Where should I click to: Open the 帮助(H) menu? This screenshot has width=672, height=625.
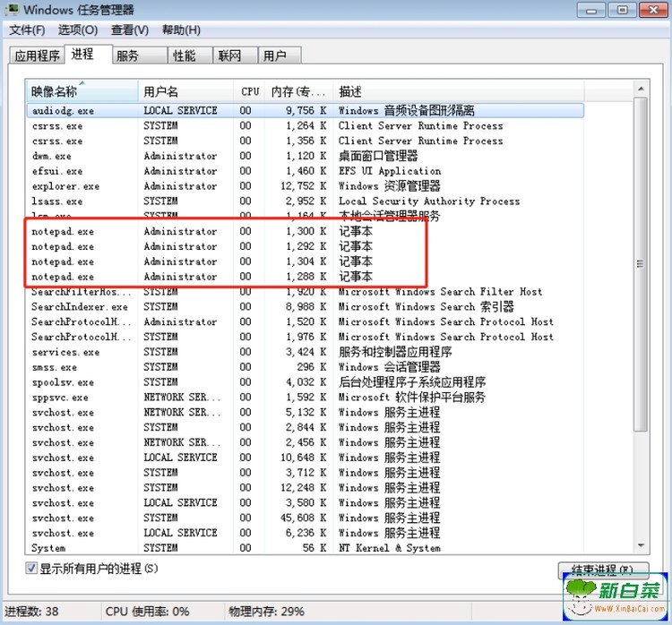pyautogui.click(x=181, y=30)
